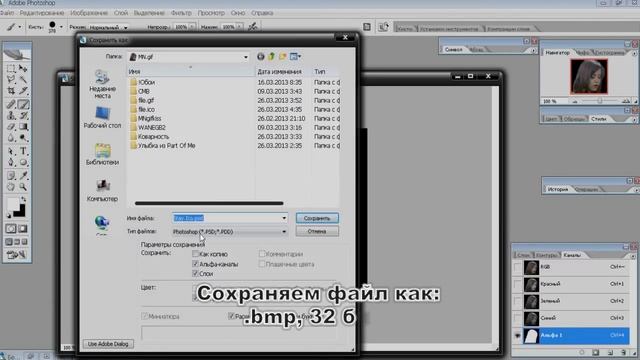640x360 pixels.
Task: Select the Rectangular Marquee tool
Action: [x=11, y=69]
